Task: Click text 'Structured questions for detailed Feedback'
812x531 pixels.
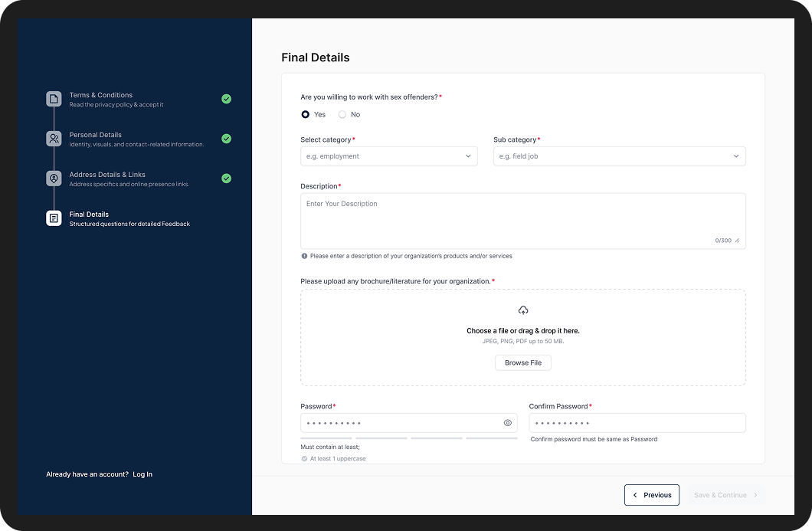Action: coord(129,224)
